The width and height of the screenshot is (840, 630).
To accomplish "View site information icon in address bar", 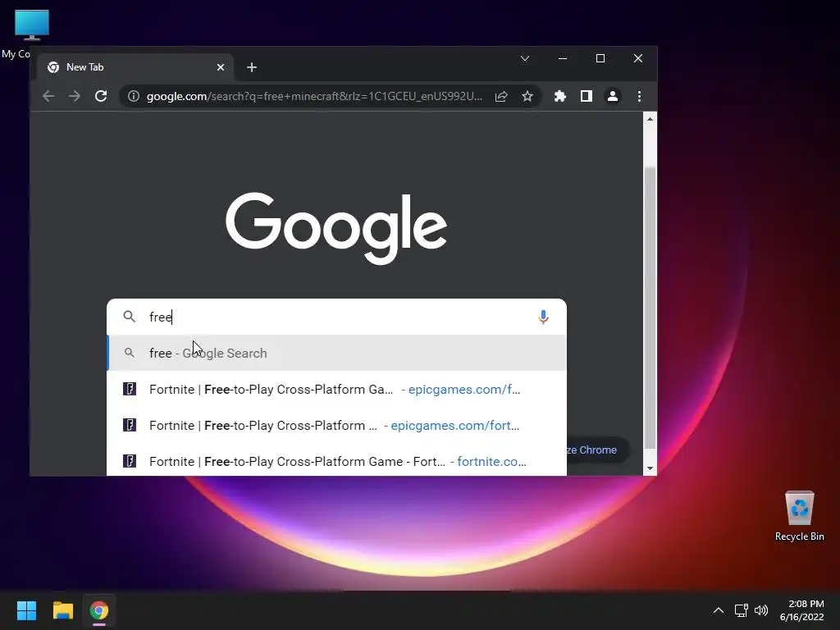I will click(134, 97).
